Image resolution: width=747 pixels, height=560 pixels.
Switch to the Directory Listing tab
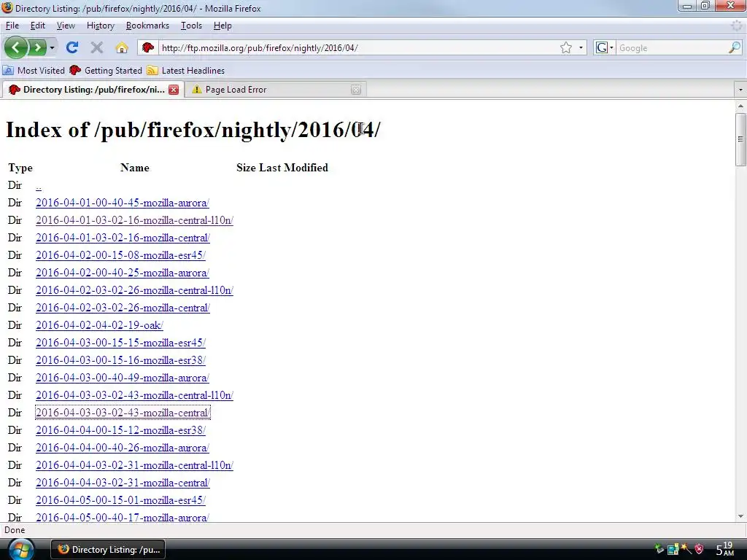[x=88, y=90]
